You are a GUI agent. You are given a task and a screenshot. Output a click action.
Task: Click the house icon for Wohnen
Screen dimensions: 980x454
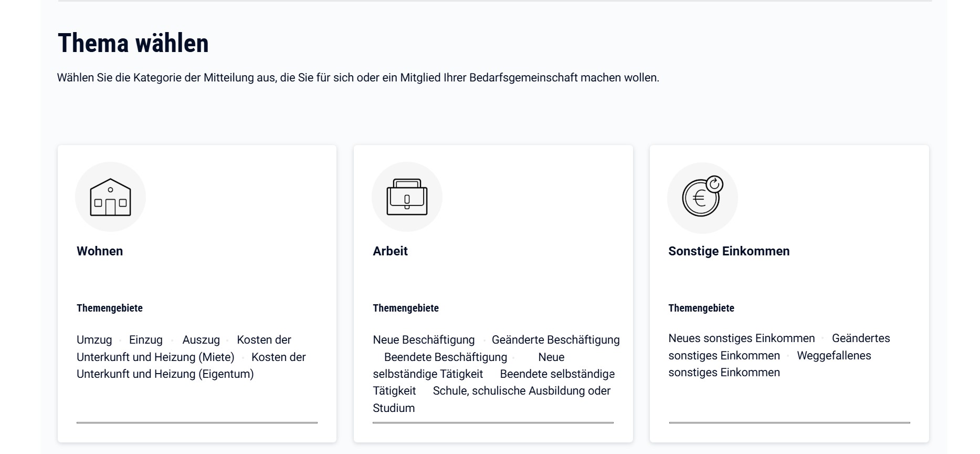click(x=110, y=197)
